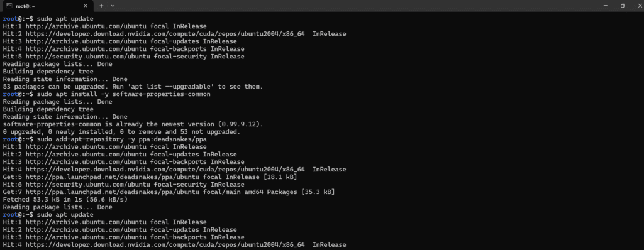Click the software-properties-common install command line
Screen dimensions: 644x250
tap(123, 94)
